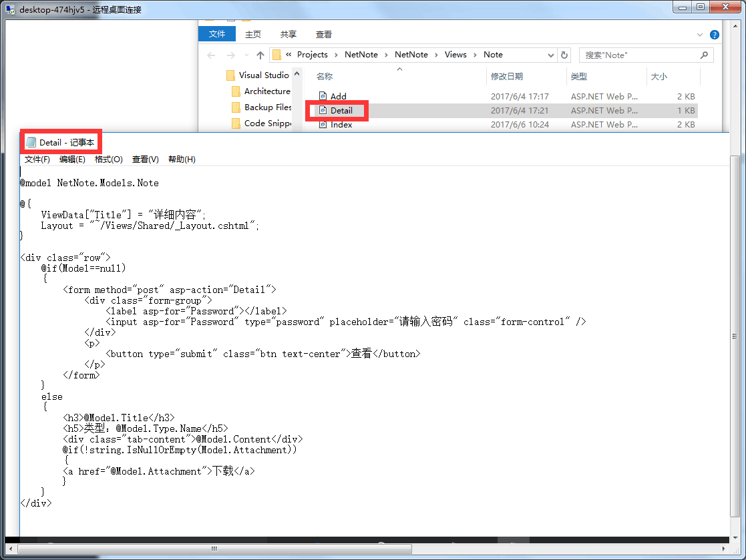
Task: Click Notepad horizontal scrollbar thumb
Action: click(214, 549)
